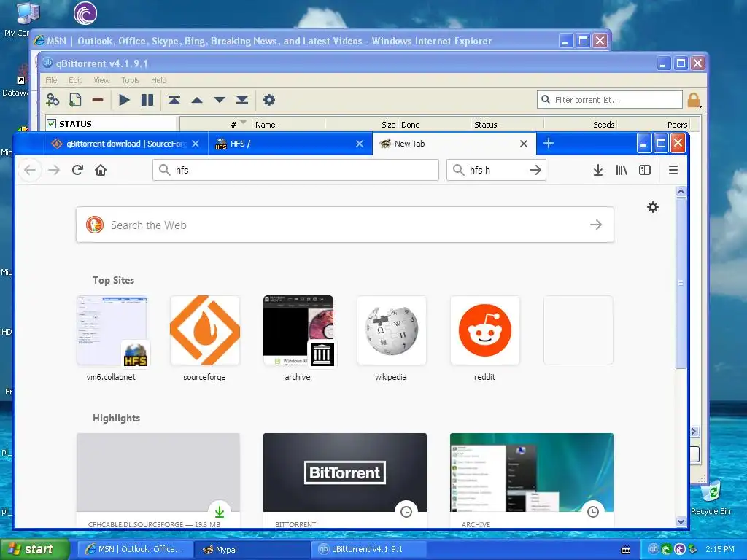This screenshot has height=560, width=747.
Task: Click the red remove torrent icon
Action: [x=98, y=100]
